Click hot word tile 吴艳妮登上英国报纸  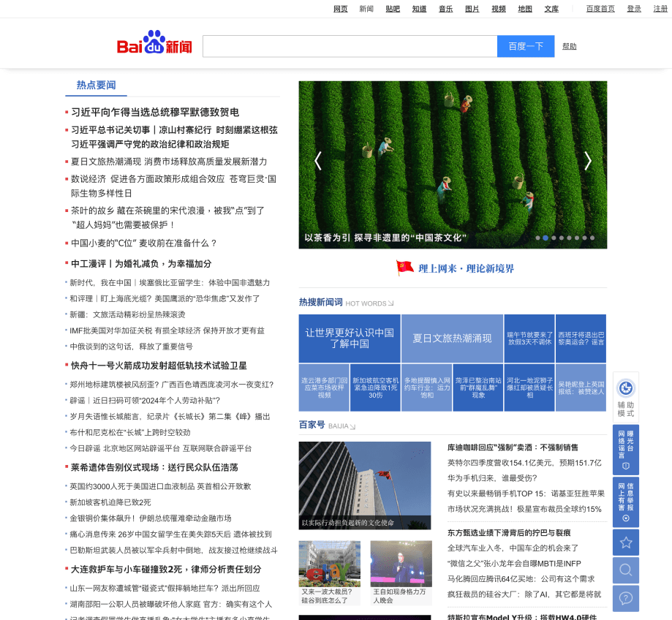coord(581,387)
